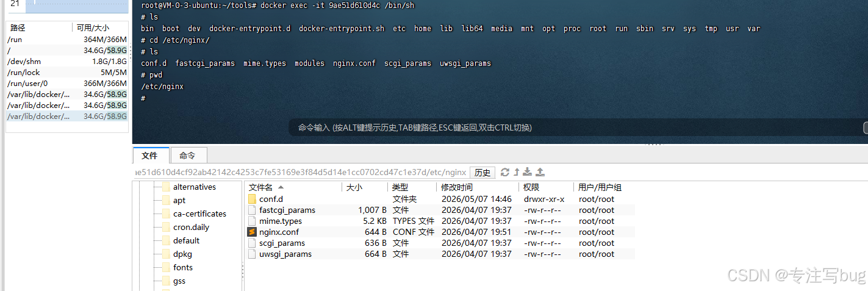
Task: Select the cron.daily folder in tree
Action: pyautogui.click(x=191, y=227)
